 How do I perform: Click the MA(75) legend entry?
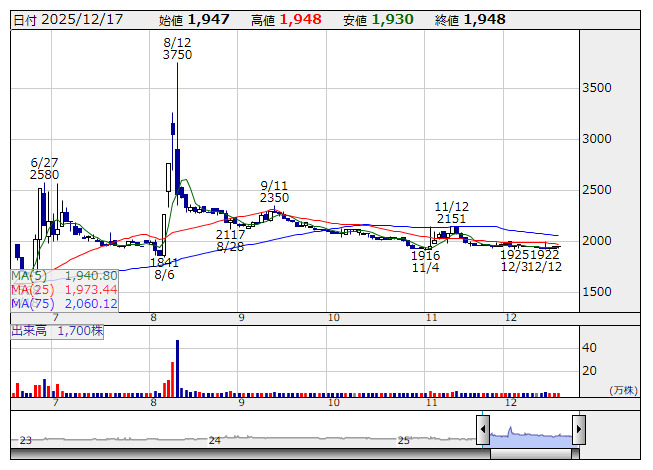click(x=65, y=303)
